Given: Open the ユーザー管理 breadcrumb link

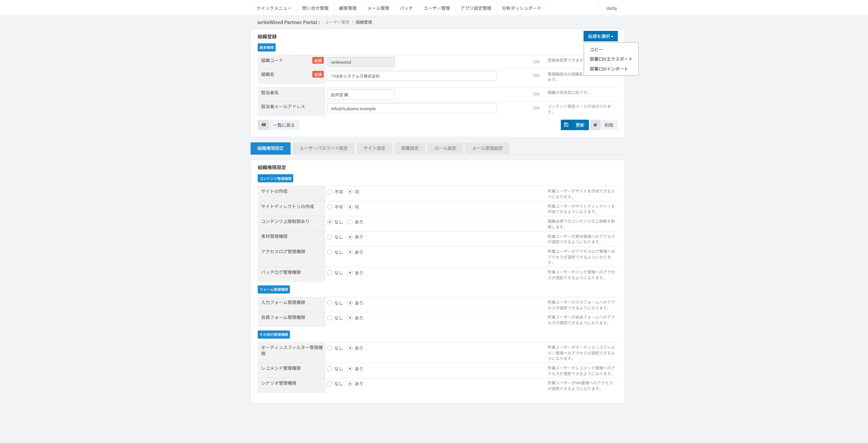Looking at the screenshot, I should [337, 22].
